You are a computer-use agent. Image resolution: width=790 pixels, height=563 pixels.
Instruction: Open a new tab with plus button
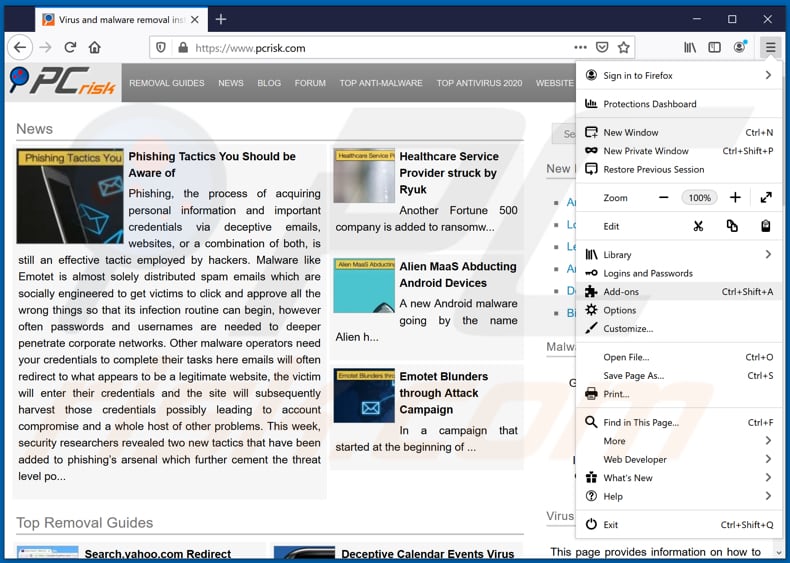tap(221, 20)
